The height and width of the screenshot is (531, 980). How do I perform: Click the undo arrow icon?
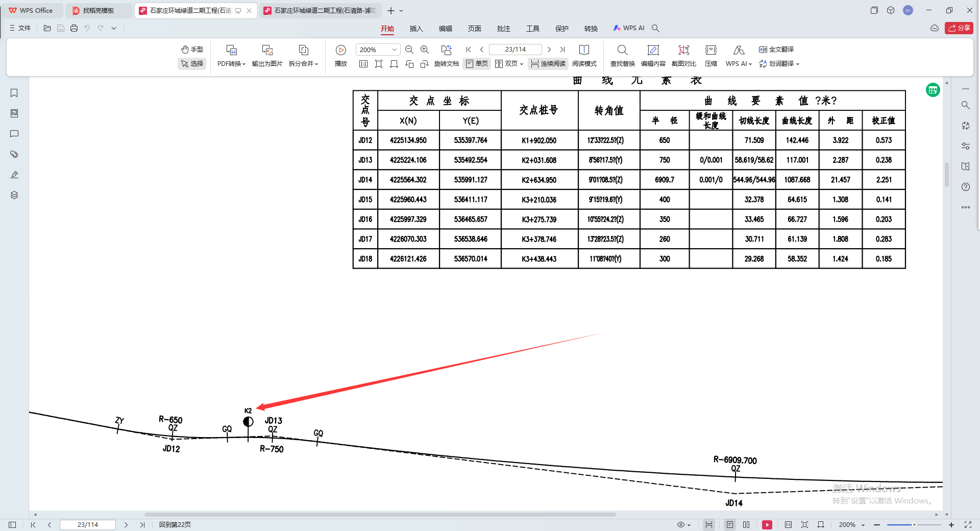(x=87, y=28)
